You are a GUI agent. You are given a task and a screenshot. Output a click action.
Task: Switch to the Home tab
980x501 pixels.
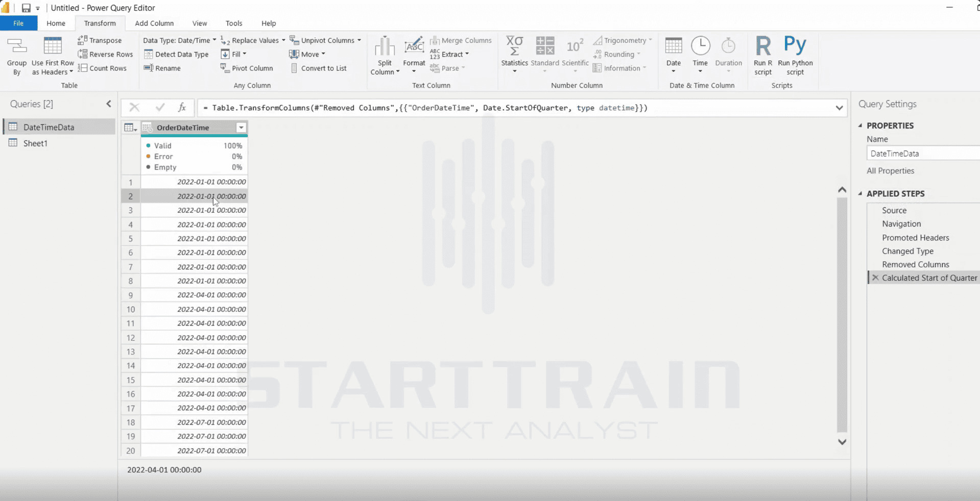point(56,23)
